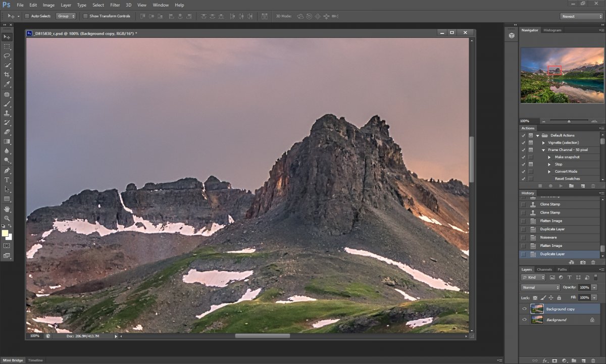Viewport: 606px width, 364px height.
Task: Click the document horizontal scrollbar
Action: tap(263, 336)
